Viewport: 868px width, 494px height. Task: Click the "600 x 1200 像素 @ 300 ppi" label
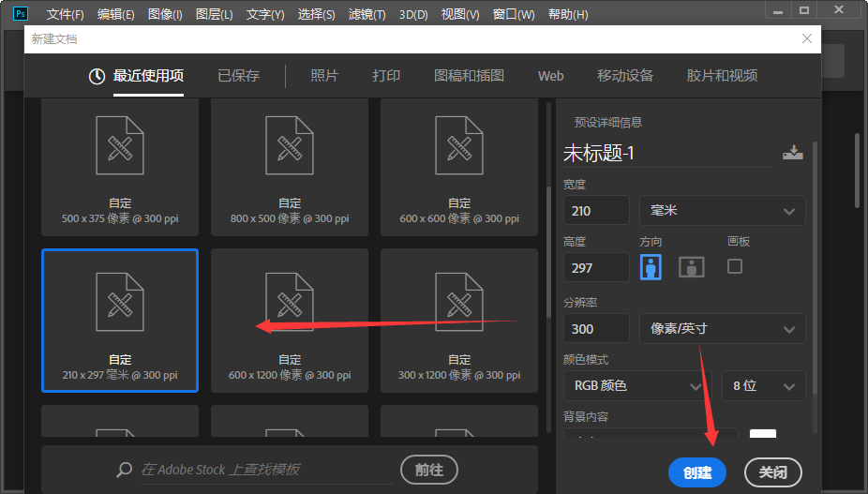tap(290, 375)
